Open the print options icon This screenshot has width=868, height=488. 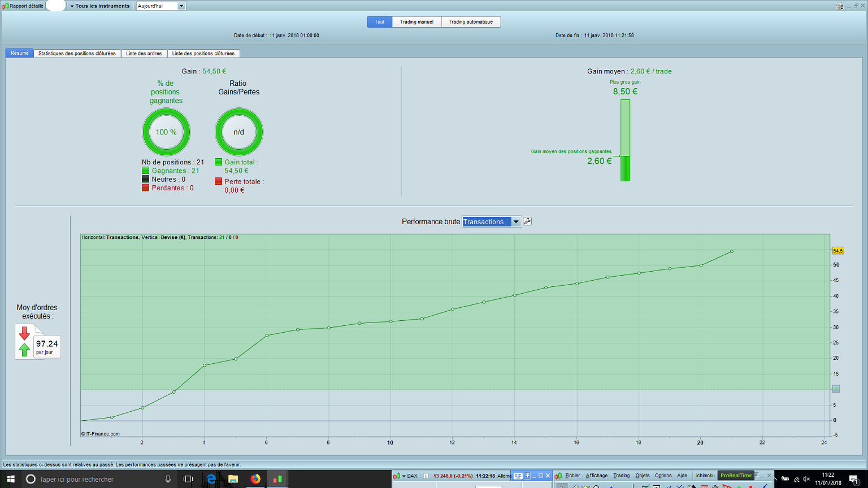839,6
